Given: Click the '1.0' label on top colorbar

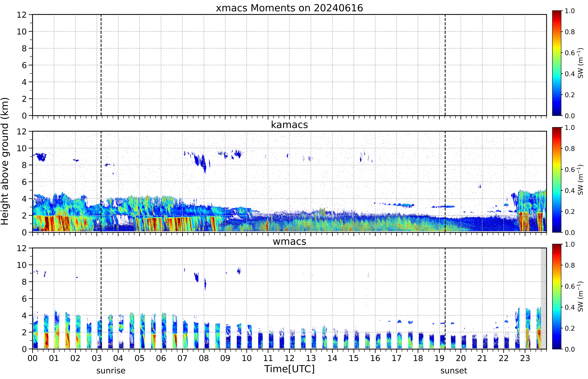Looking at the screenshot, I should point(570,11).
